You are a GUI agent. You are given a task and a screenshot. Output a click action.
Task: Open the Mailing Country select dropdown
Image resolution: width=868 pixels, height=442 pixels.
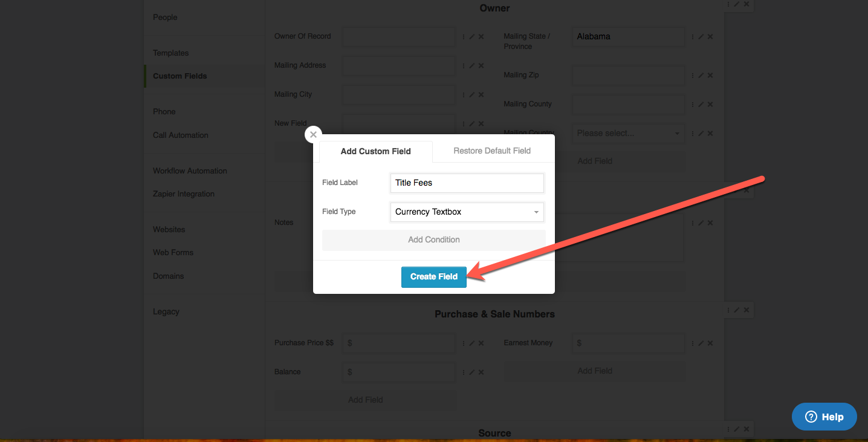point(628,133)
